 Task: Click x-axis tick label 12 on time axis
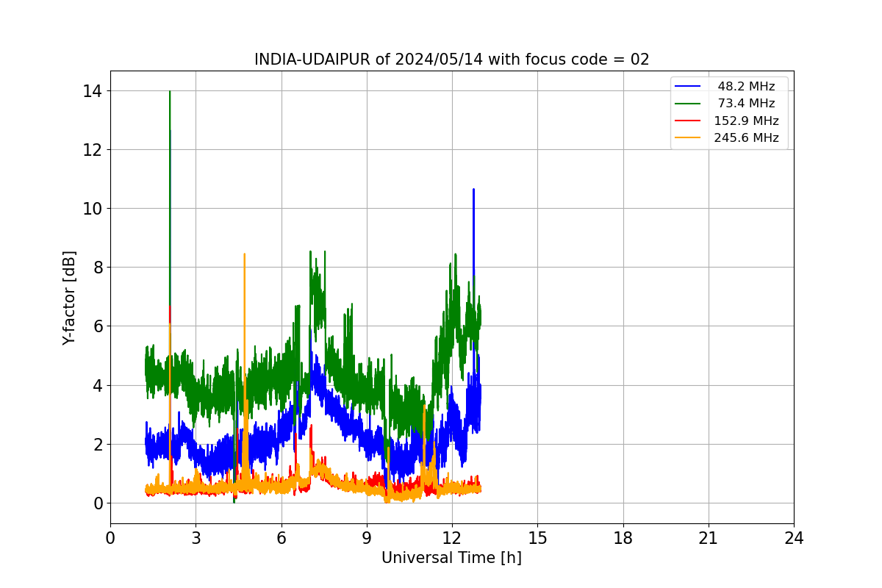coord(452,538)
